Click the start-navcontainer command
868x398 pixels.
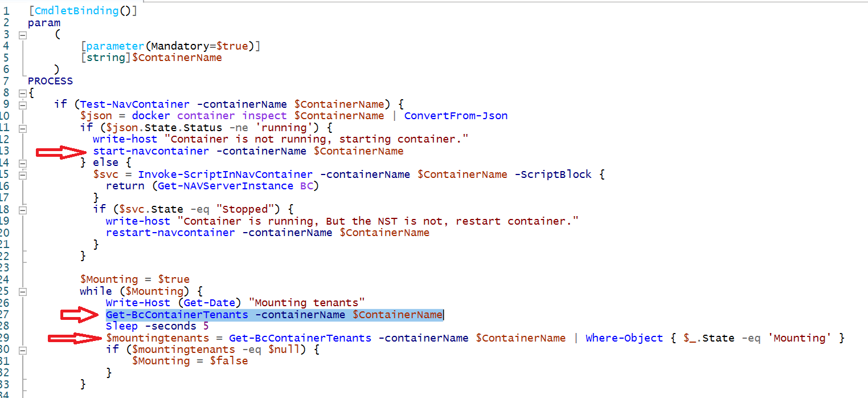click(x=151, y=151)
